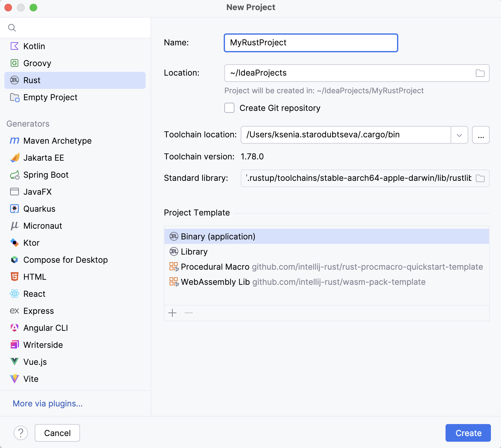
Task: Browse for project location folder icon
Action: pos(480,73)
